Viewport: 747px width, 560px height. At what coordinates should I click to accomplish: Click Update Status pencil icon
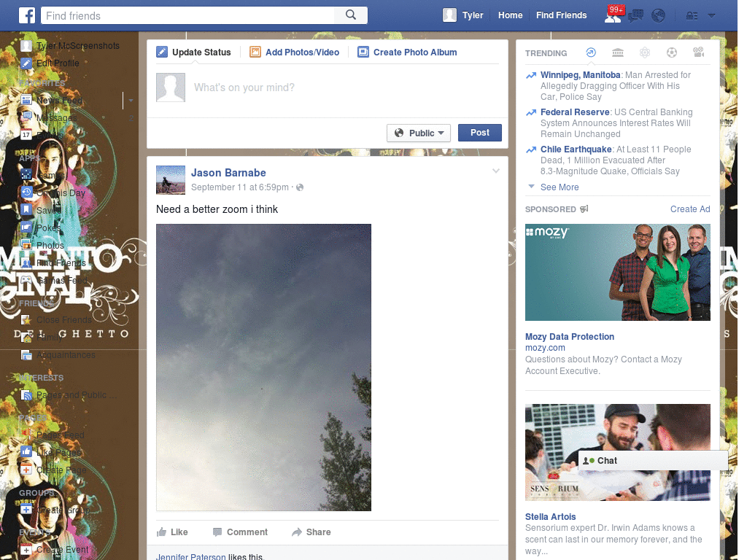tap(162, 52)
